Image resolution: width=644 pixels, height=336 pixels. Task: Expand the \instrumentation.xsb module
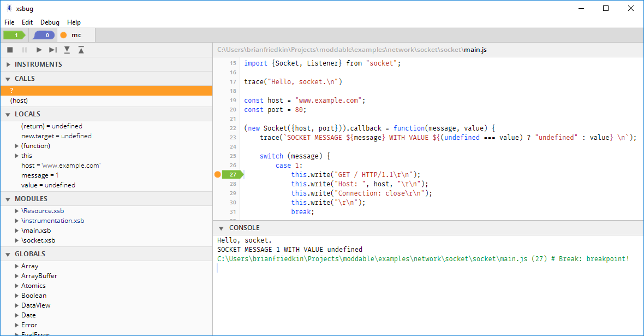click(17, 221)
